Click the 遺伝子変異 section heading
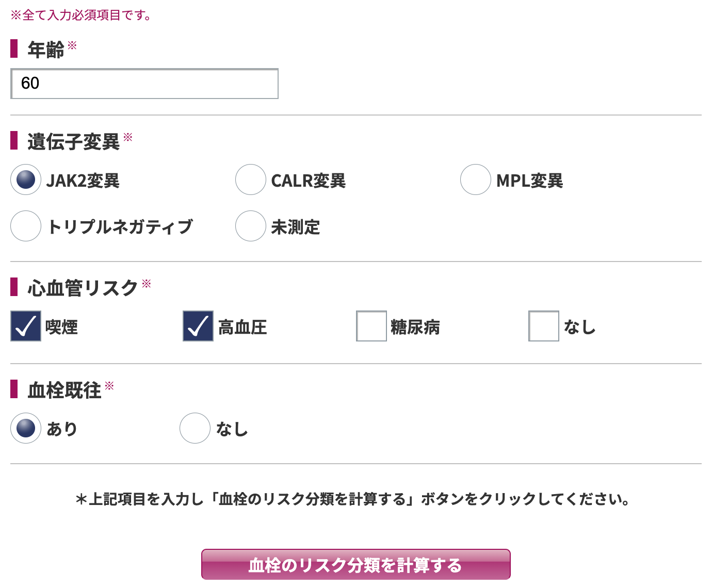Viewport: 712px width, 588px height. (x=73, y=141)
